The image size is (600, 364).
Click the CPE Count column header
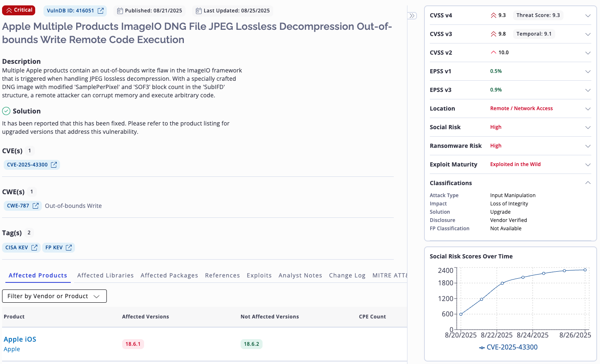click(x=372, y=317)
